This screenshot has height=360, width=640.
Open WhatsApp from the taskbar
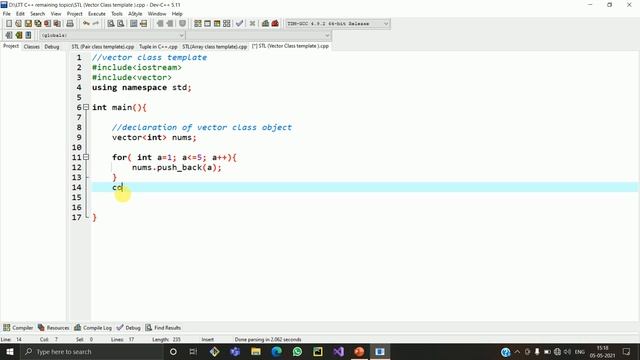(x=297, y=351)
